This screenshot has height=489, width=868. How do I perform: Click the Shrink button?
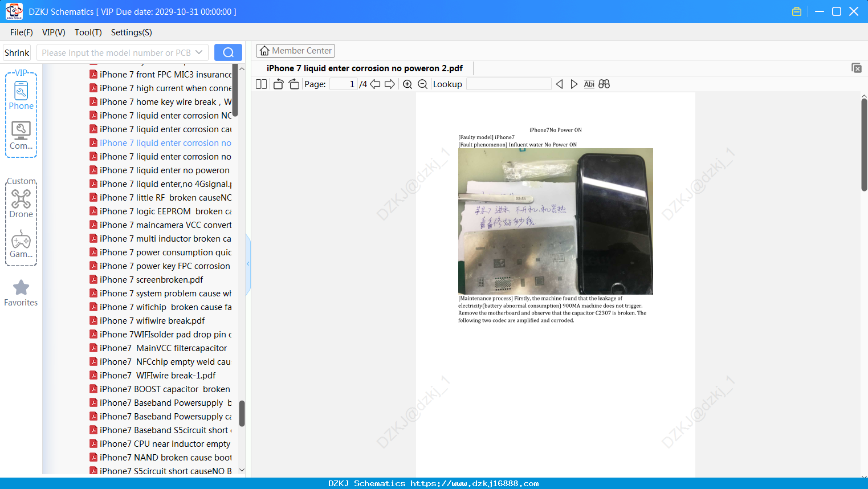(17, 52)
